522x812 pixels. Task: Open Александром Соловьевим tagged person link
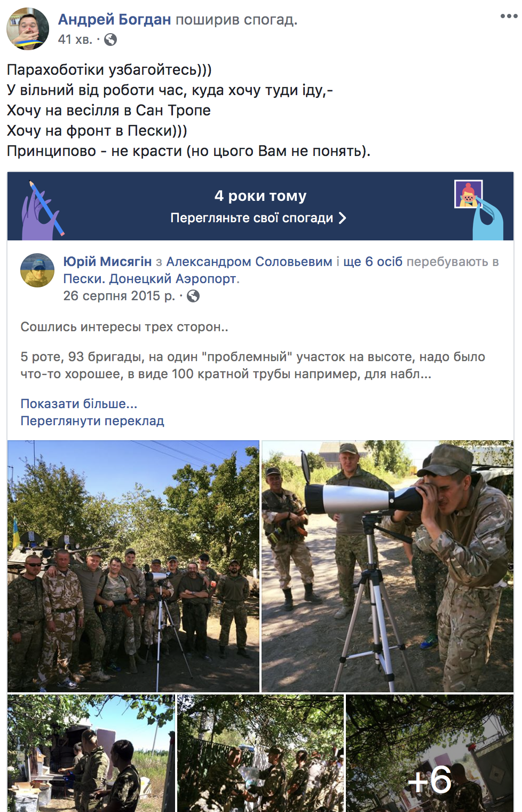[x=249, y=262]
